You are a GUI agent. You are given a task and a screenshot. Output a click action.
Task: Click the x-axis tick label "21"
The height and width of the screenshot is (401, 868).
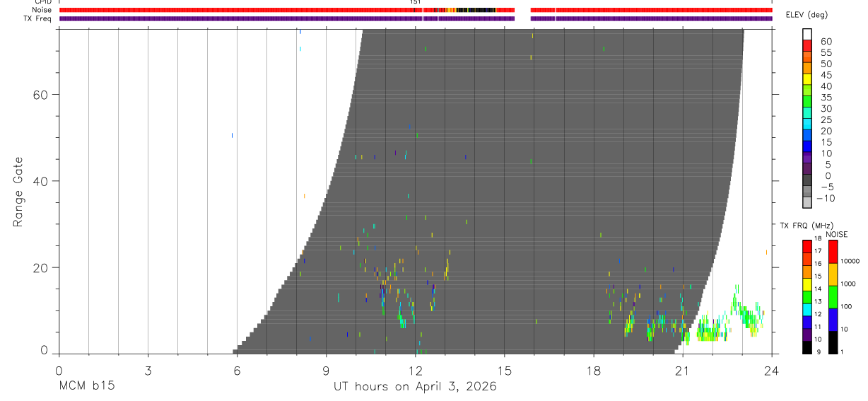pos(682,369)
